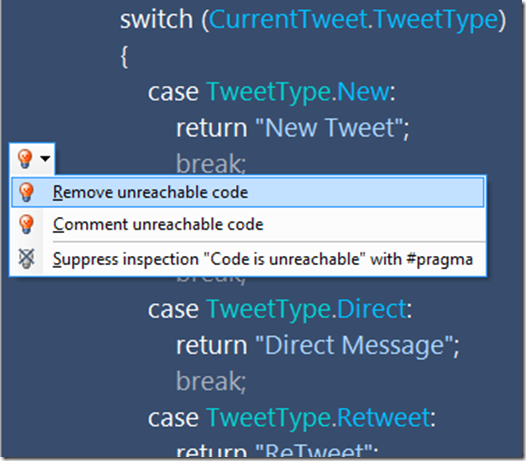Click the greyed break after Direct Message
The width and height of the screenshot is (526, 461).
[x=211, y=381]
